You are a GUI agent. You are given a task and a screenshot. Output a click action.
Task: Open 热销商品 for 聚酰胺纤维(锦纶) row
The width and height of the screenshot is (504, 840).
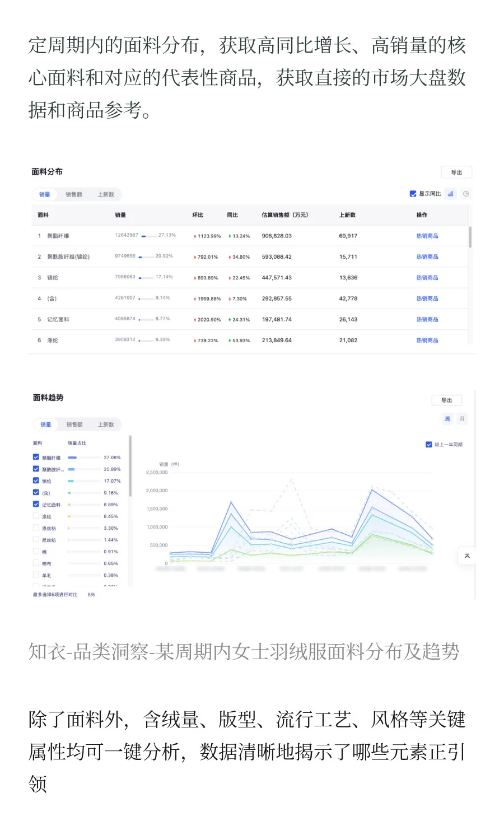[427, 256]
